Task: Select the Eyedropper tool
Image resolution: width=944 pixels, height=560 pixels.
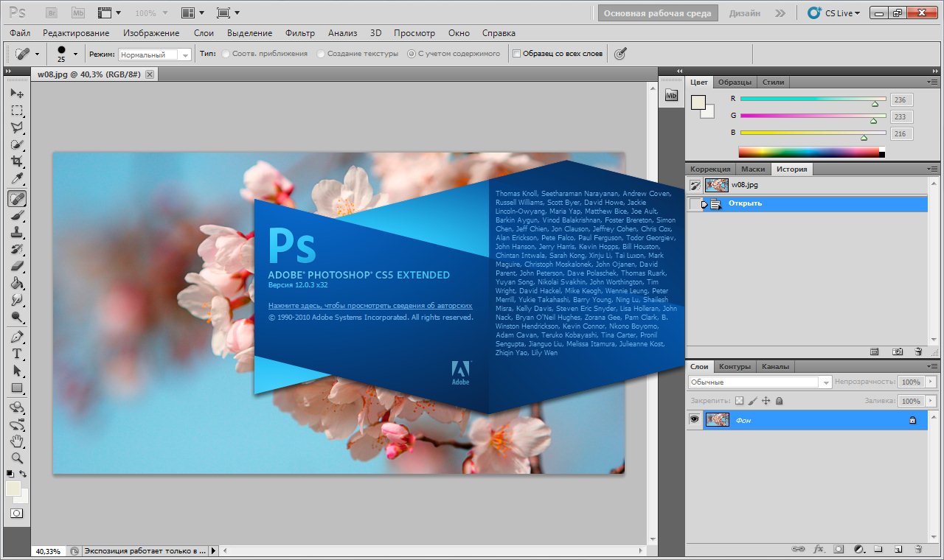Action: pos(17,180)
